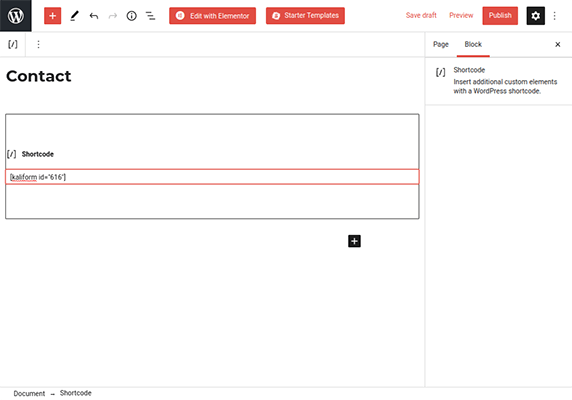Viewport: 572px width, 400px height.
Task: Undo the last change
Action: (x=94, y=16)
